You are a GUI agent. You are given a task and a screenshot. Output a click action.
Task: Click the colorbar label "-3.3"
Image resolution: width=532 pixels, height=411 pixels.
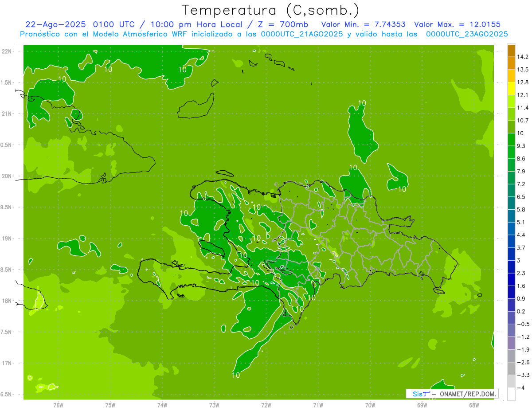[523, 375]
